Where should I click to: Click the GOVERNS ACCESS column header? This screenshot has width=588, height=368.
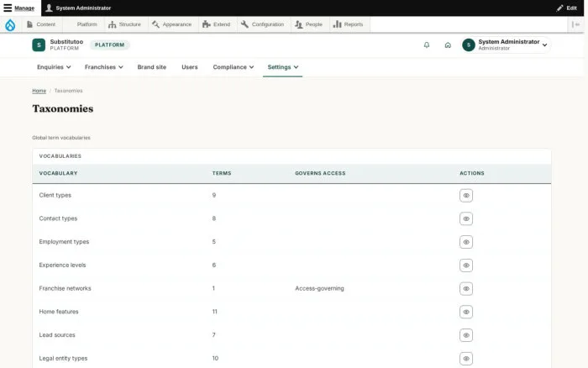coord(320,173)
